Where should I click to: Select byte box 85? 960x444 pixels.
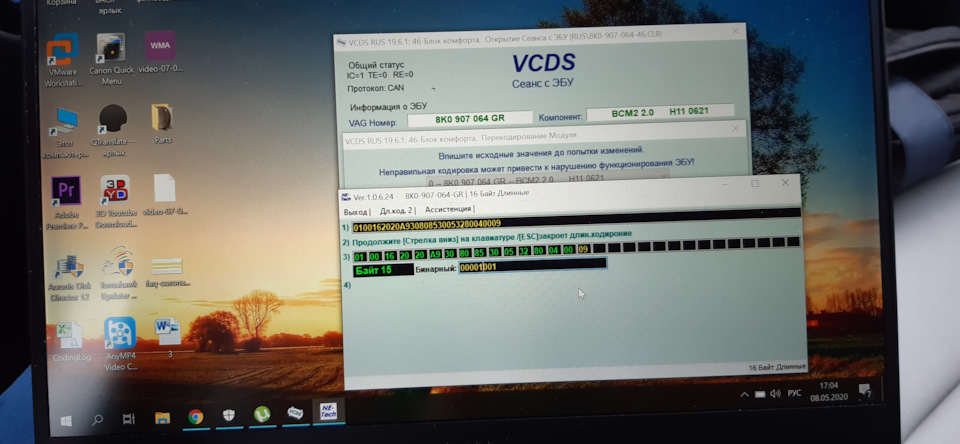(479, 252)
